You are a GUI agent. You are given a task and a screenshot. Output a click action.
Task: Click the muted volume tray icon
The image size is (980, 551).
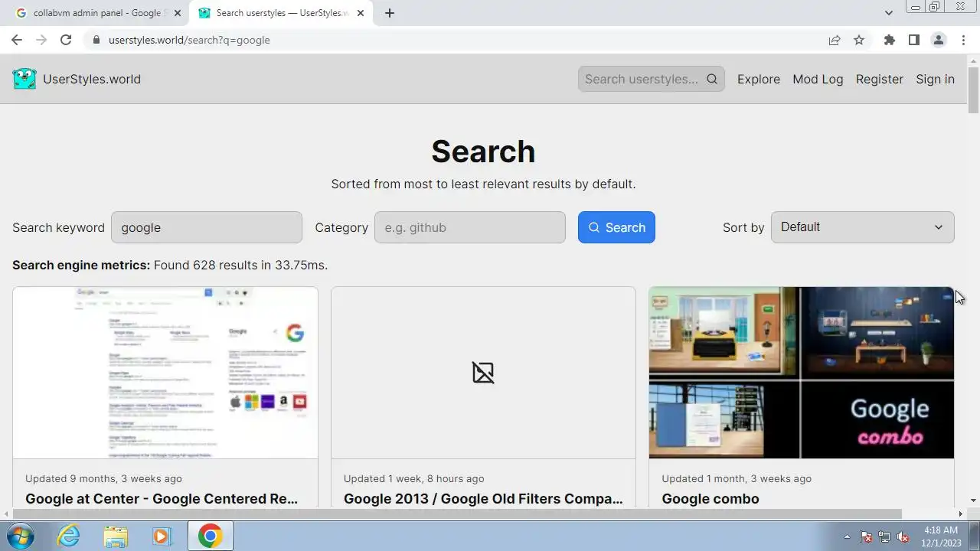[903, 536]
